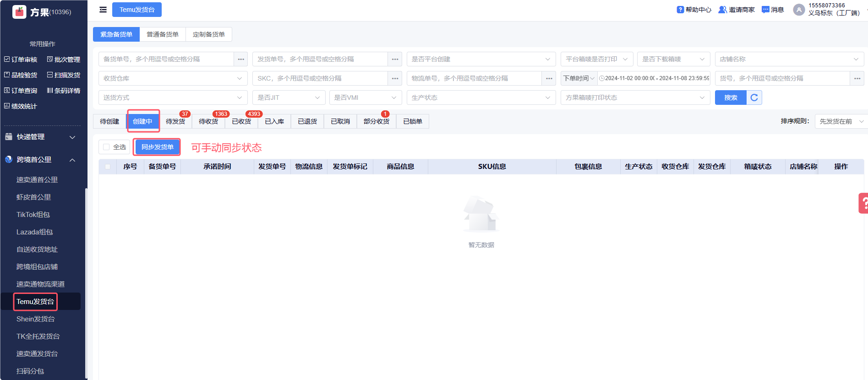
Task: Click the user avatar icon
Action: pos(799,10)
